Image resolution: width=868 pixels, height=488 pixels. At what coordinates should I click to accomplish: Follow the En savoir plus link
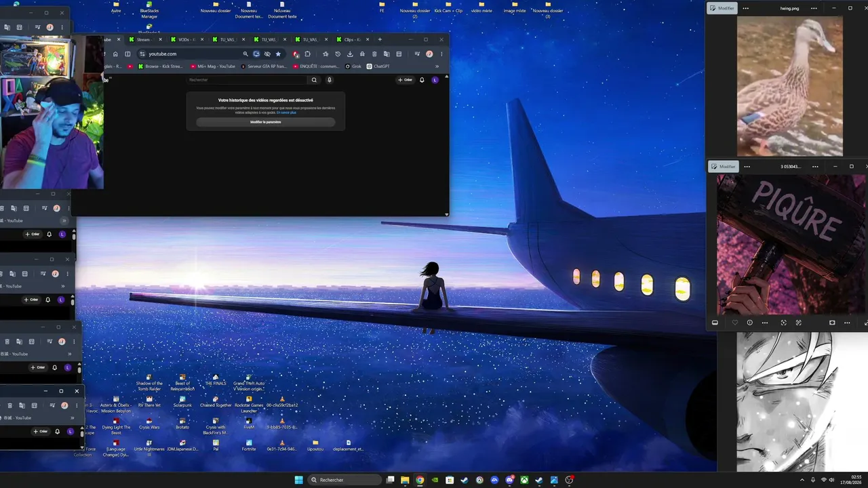(287, 113)
